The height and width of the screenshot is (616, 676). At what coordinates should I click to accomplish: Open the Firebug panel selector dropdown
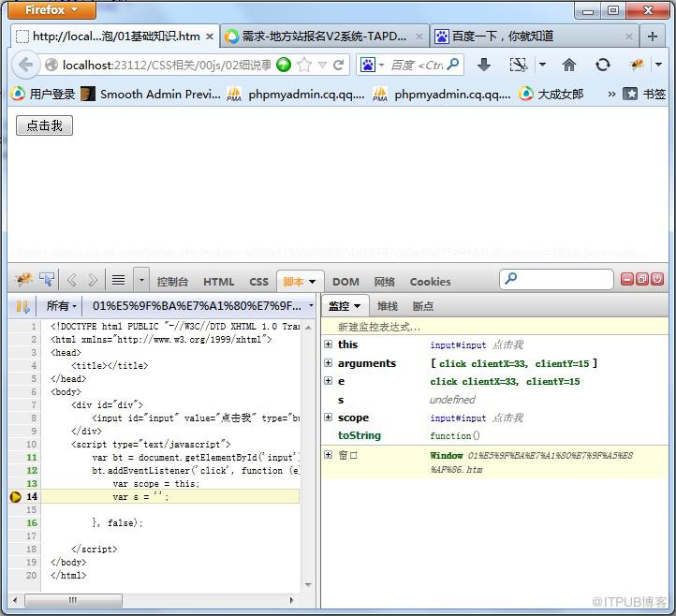(141, 280)
